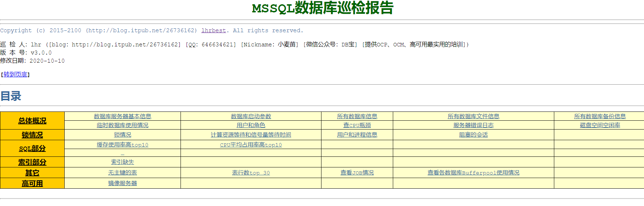Click the MSSQL数据库巡检报告 title
Viewport: 644px width, 206px height.
(323, 8)
